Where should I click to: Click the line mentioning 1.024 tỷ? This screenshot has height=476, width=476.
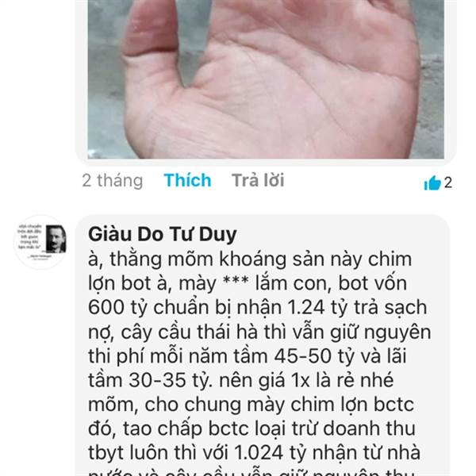click(255, 453)
